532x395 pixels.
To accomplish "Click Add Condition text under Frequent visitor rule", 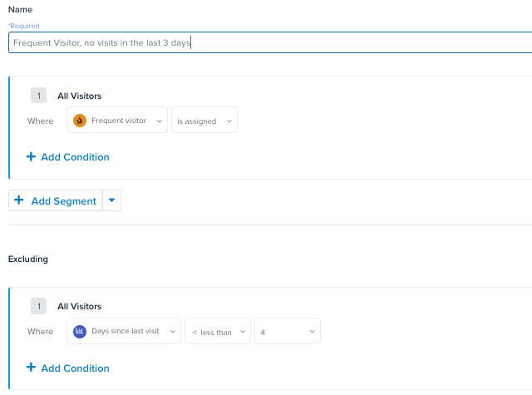I will tap(75, 156).
